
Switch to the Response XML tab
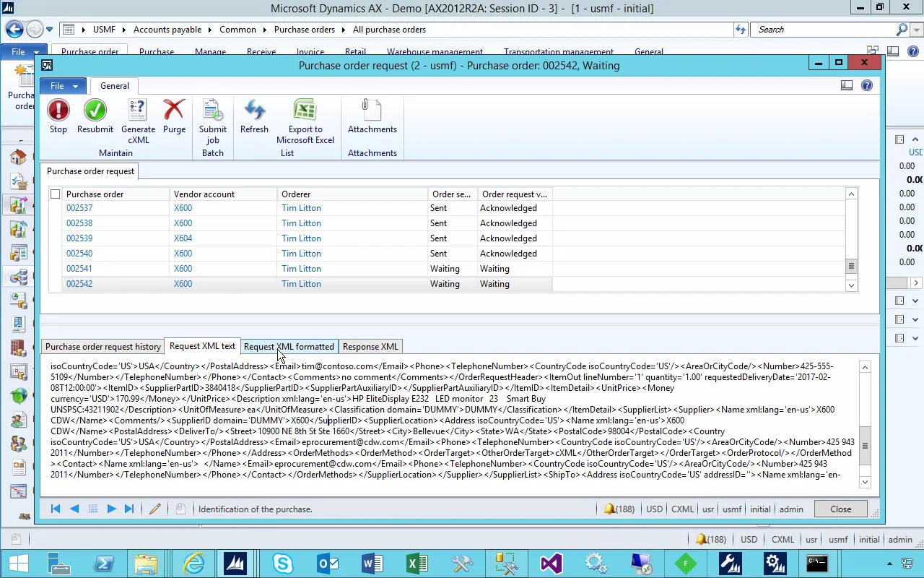[x=370, y=347]
